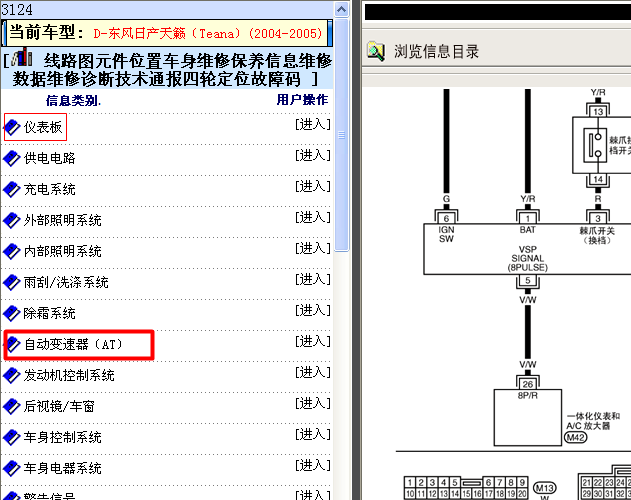Click the book icon beside 供电电路
This screenshot has height=500, width=631.
(12, 158)
